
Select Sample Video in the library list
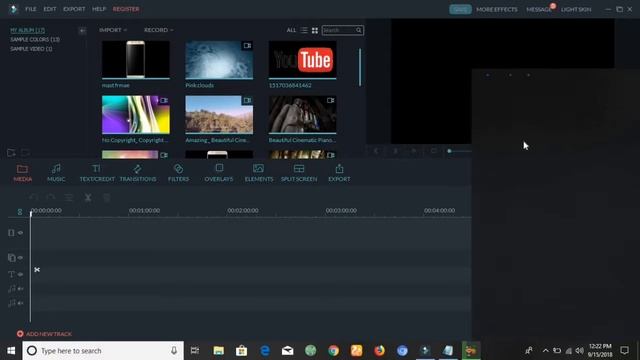point(31,49)
